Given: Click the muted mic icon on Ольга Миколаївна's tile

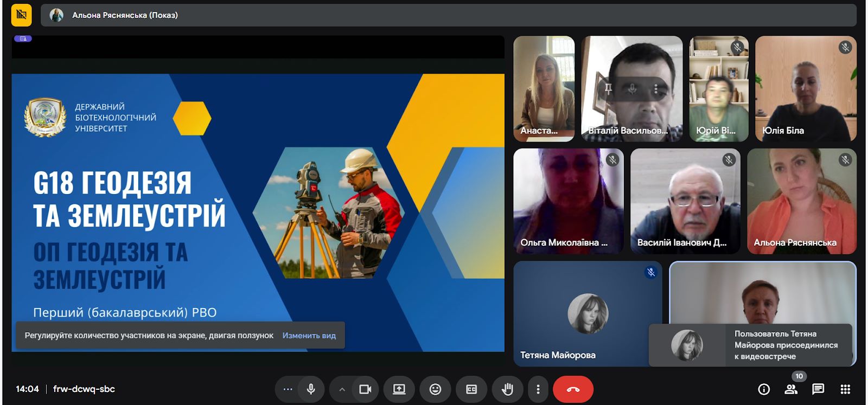Looking at the screenshot, I should pyautogui.click(x=612, y=159).
